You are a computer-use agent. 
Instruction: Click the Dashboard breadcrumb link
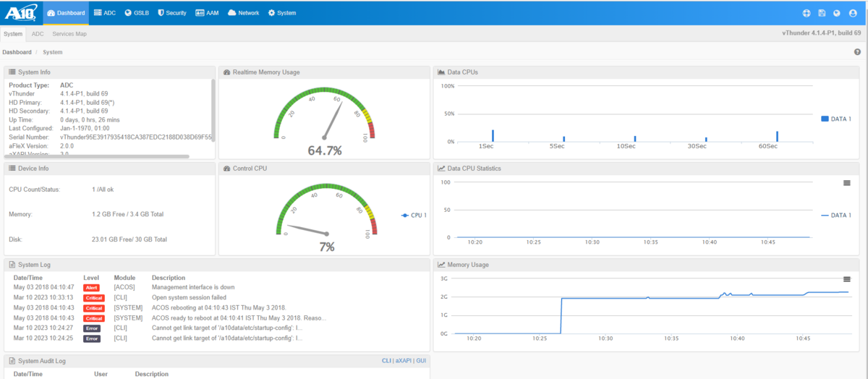tap(17, 52)
